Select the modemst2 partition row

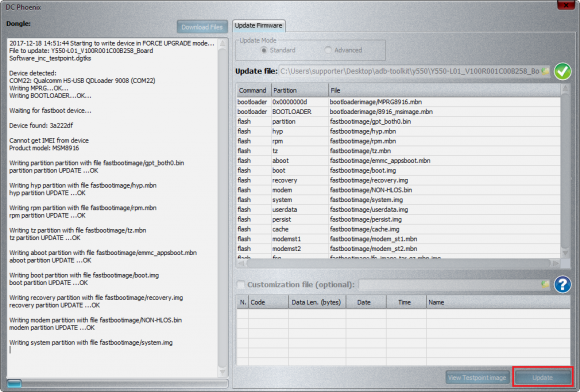point(398,249)
